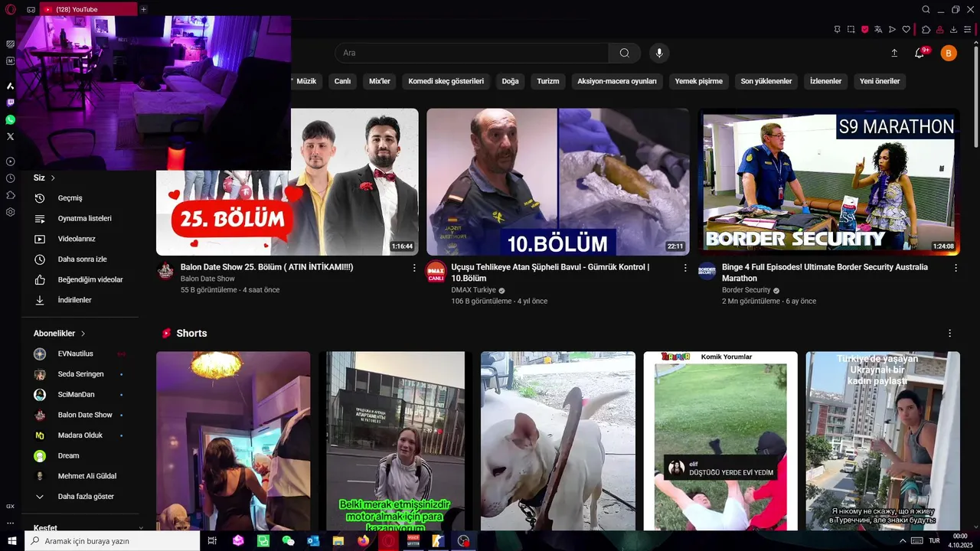Open the Aria AI sidebar icon
This screenshot has height=551, width=980.
[10, 86]
